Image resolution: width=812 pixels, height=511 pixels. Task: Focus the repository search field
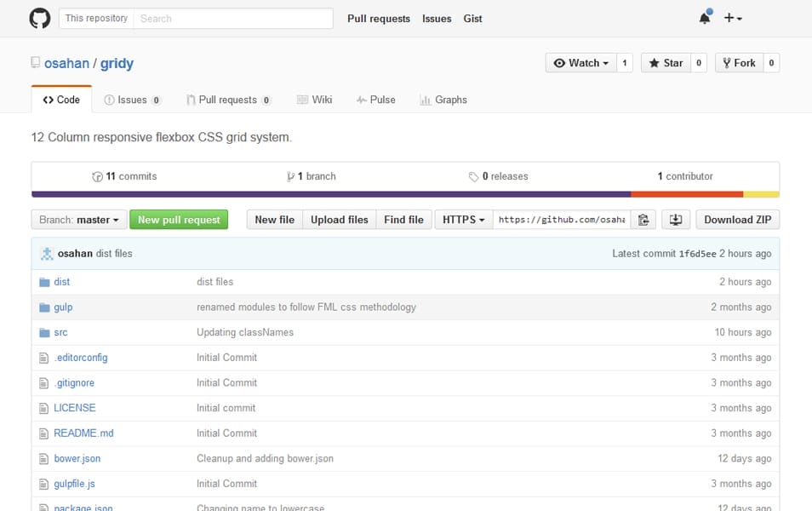233,18
